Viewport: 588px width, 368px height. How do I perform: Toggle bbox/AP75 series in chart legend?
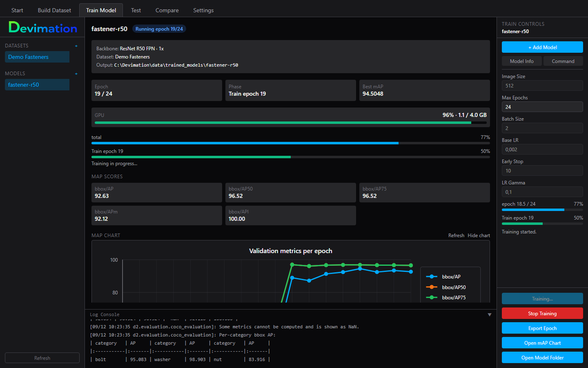pos(446,297)
